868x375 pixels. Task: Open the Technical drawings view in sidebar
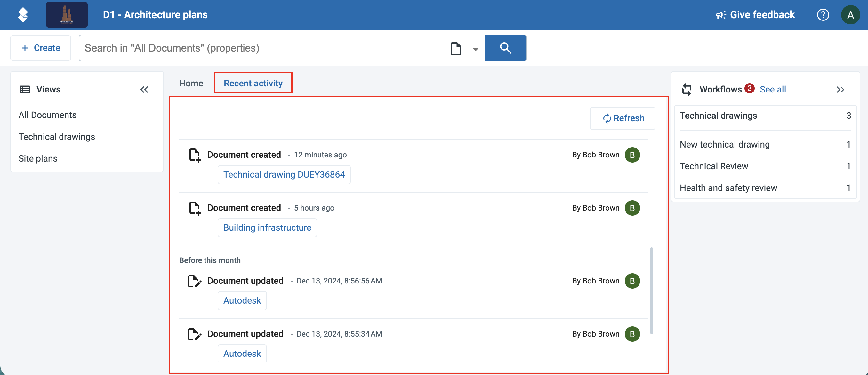57,137
